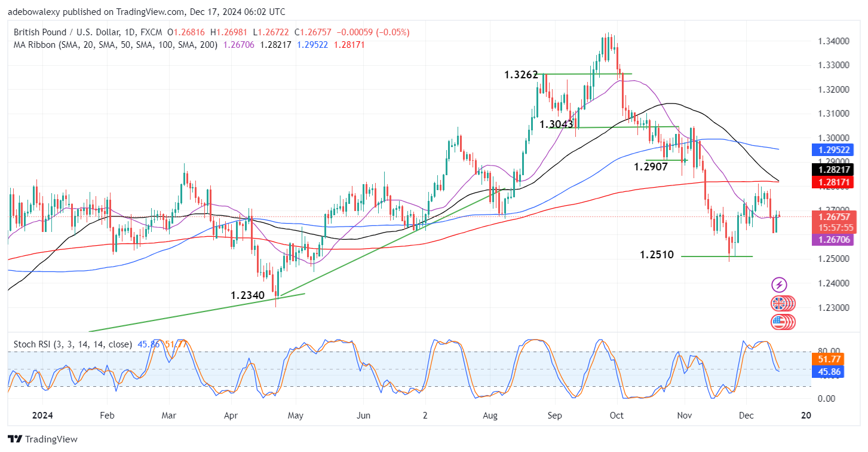Click the countdown timer 15:57:55 label
The image size is (868, 452).
click(836, 227)
